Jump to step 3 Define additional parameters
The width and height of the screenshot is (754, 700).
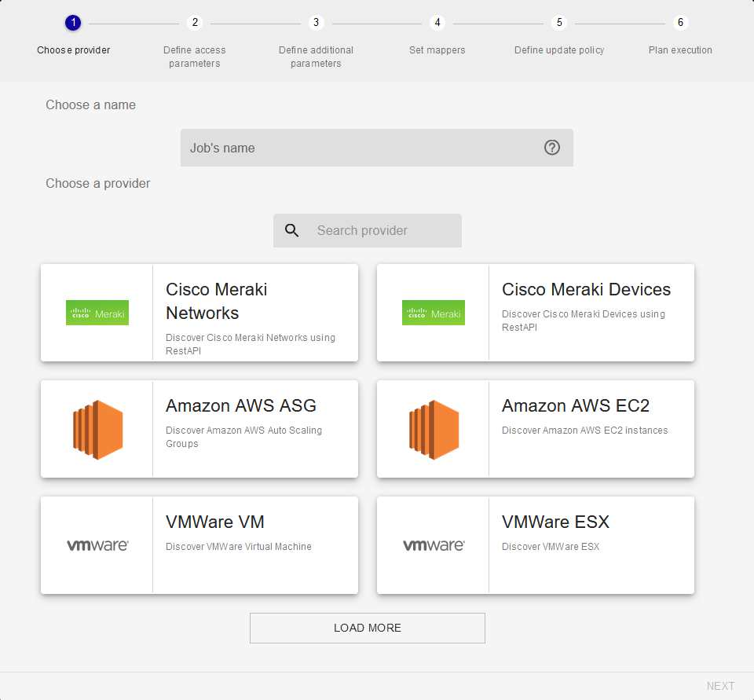point(316,23)
